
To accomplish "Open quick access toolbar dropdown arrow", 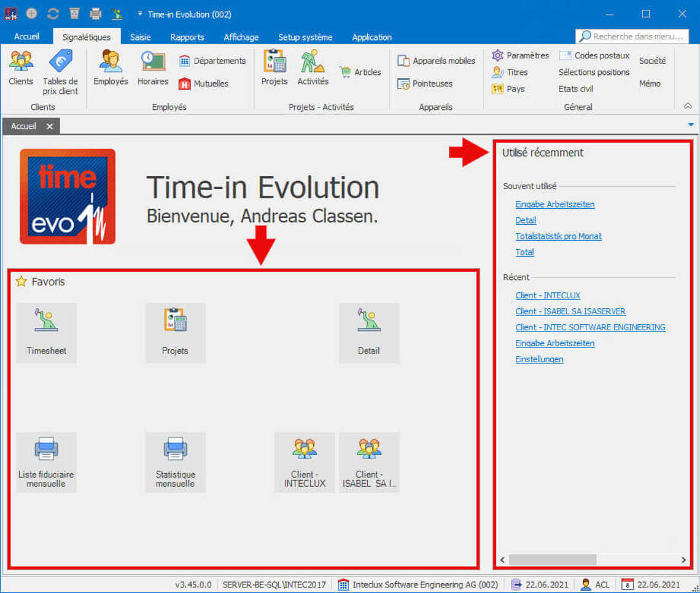I will point(140,14).
